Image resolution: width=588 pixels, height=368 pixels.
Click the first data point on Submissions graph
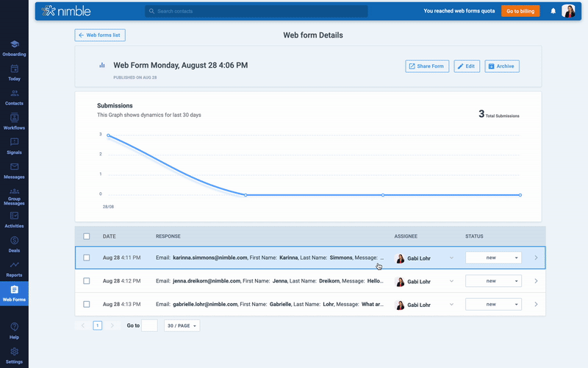click(x=108, y=135)
